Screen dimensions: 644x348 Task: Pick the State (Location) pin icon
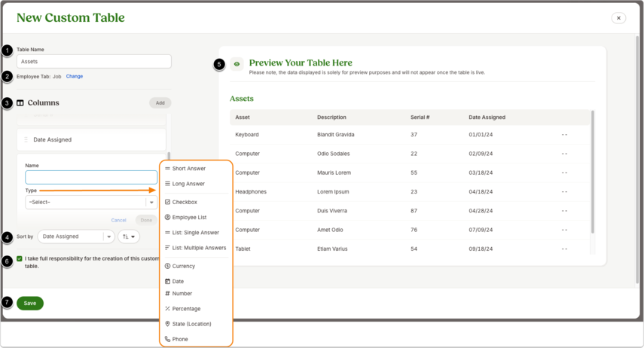tap(167, 324)
